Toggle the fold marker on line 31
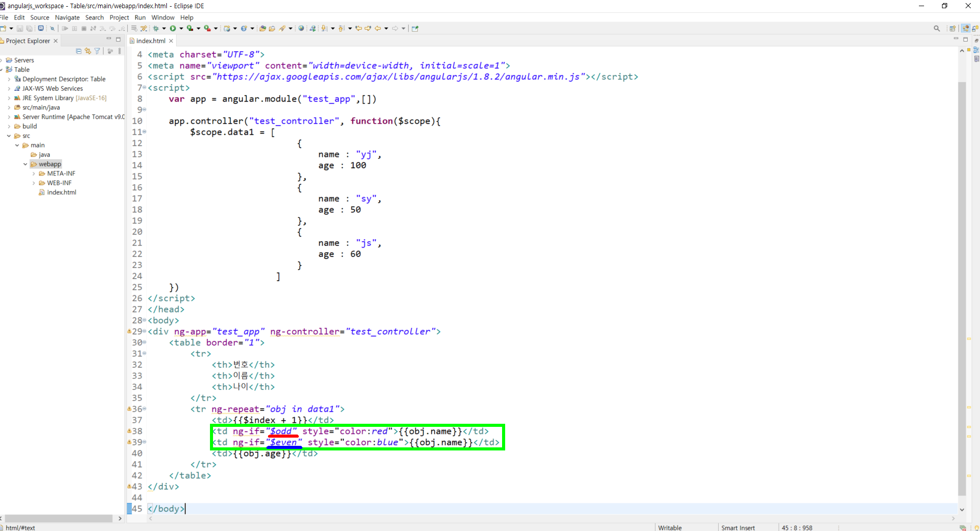 tap(145, 353)
